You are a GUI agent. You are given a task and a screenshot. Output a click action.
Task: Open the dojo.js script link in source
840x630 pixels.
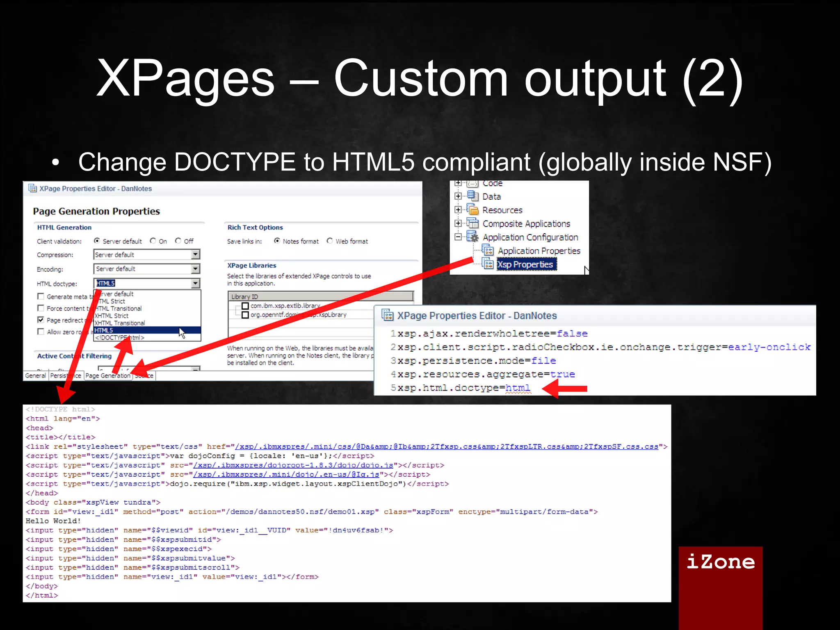click(293, 465)
